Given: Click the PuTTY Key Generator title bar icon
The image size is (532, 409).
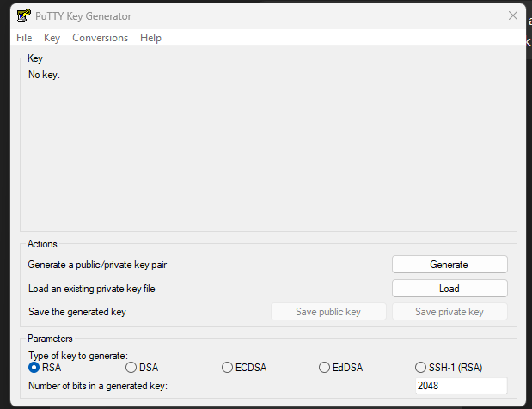Looking at the screenshot, I should click(x=24, y=16).
